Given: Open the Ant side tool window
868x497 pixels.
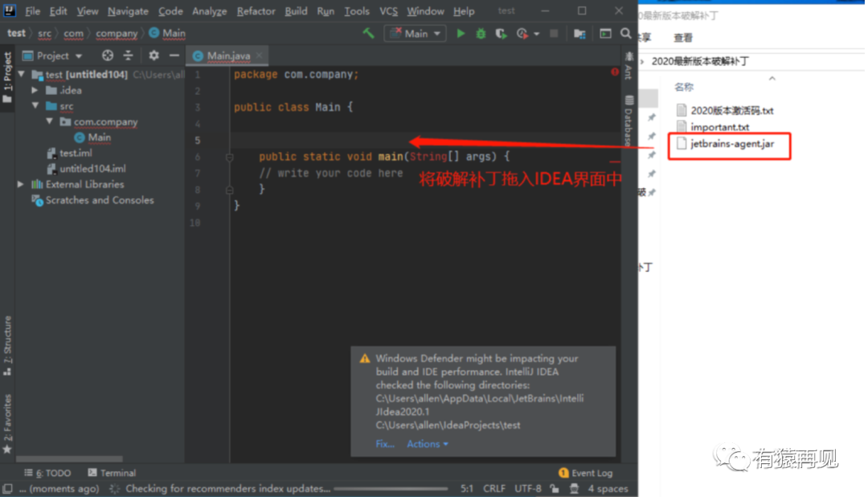Looking at the screenshot, I should pyautogui.click(x=628, y=65).
